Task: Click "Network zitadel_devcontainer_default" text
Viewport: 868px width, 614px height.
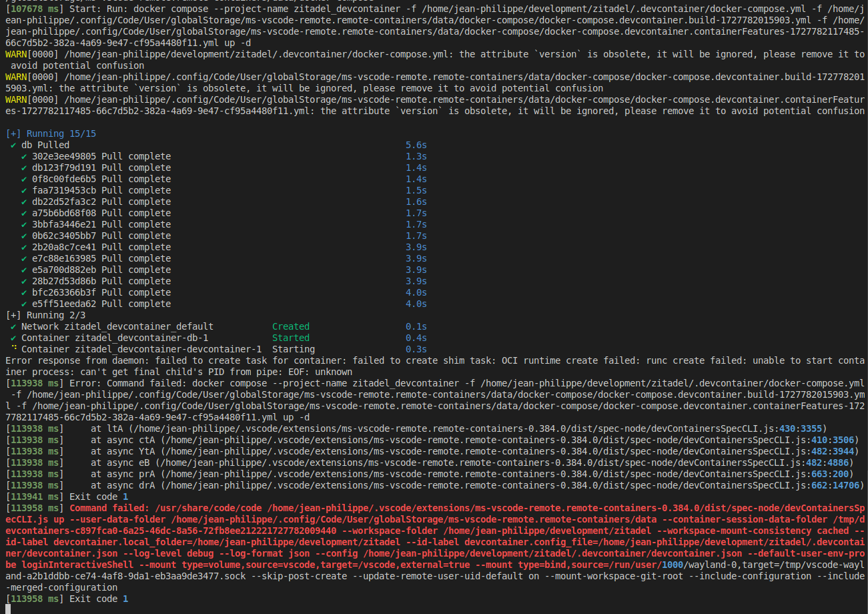Action: coord(117,326)
